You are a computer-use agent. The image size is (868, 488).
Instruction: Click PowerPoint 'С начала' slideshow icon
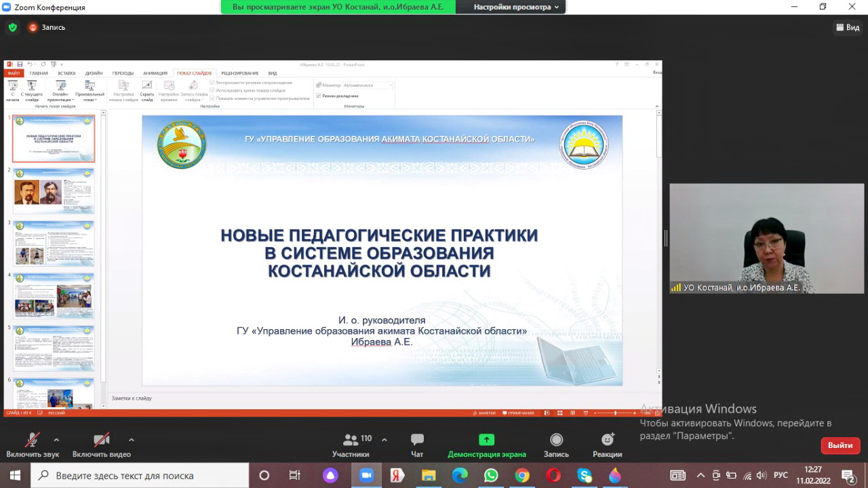12,86
